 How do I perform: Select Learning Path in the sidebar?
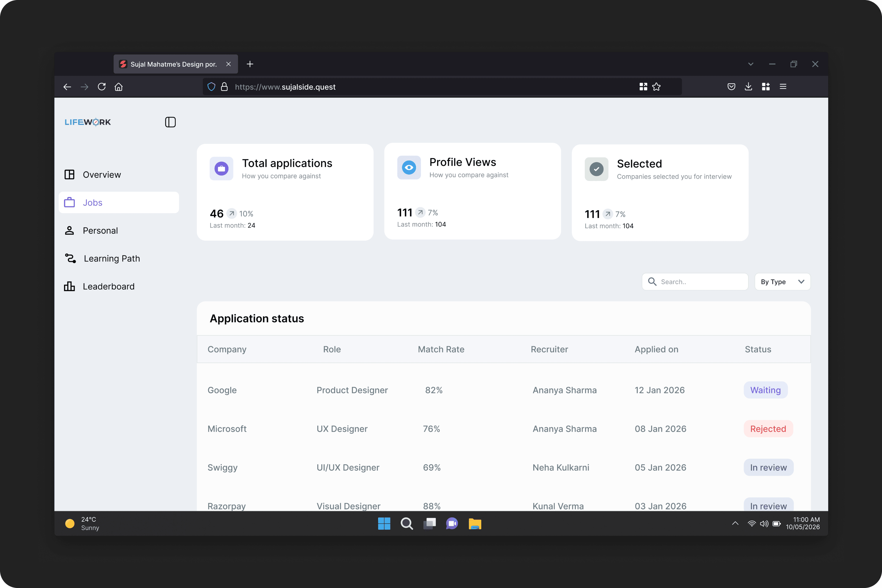tap(111, 258)
